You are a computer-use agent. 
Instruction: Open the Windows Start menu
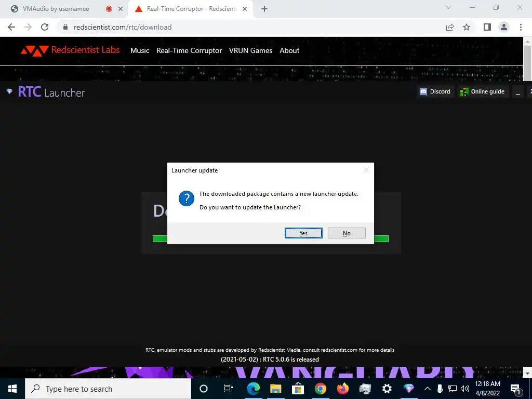pyautogui.click(x=12, y=389)
